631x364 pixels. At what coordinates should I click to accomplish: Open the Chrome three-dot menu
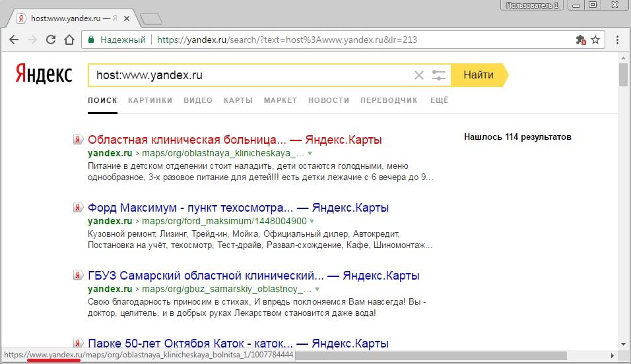[617, 40]
